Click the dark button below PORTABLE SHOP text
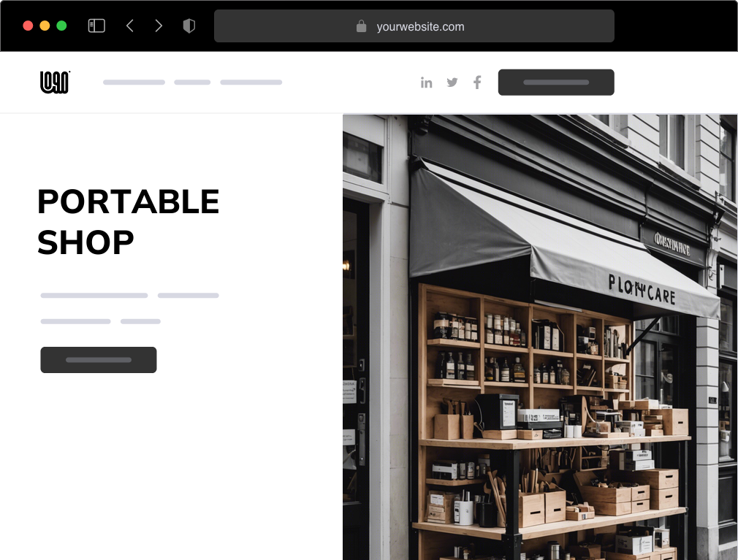The width and height of the screenshot is (738, 560). 99,360
